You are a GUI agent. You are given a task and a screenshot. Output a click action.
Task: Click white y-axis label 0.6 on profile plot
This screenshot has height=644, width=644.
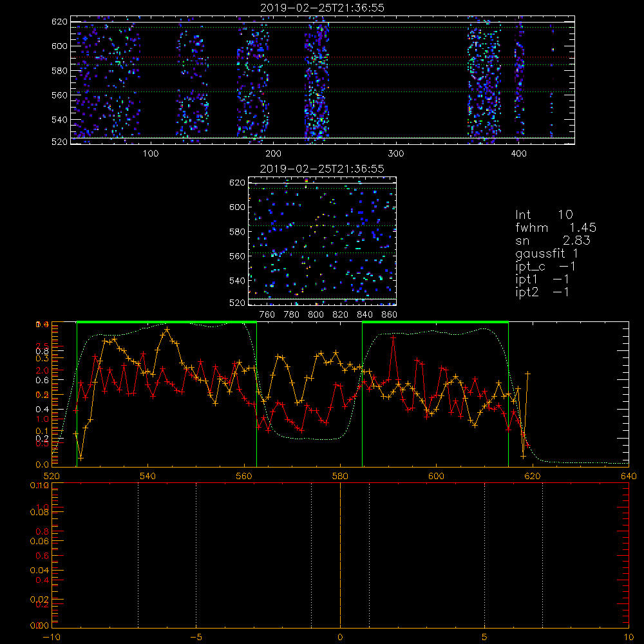click(x=43, y=380)
